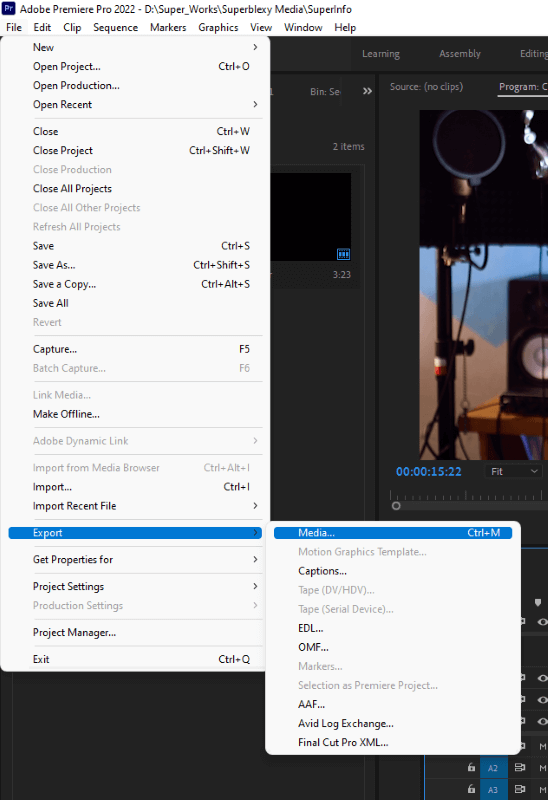Image resolution: width=548 pixels, height=800 pixels.
Task: Click the Premiere Pro app icon in title bar
Action: coord(9,9)
